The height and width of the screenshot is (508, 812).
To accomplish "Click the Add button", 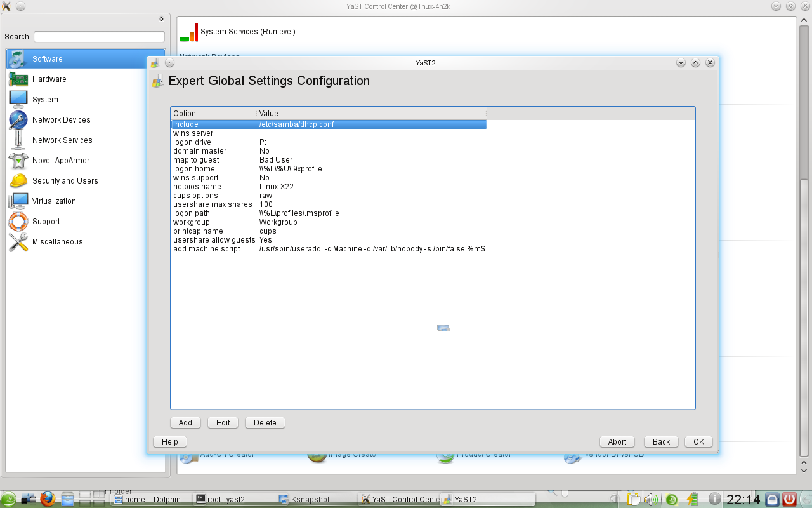I will tap(185, 423).
